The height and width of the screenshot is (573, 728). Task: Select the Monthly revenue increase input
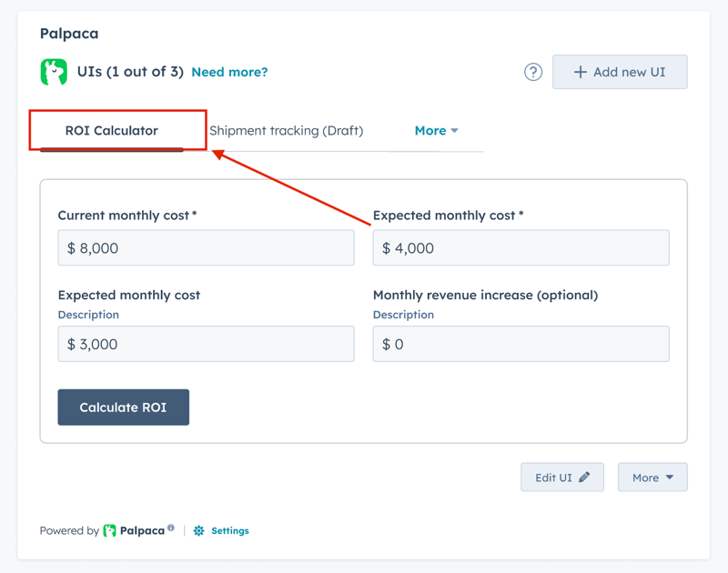point(521,344)
